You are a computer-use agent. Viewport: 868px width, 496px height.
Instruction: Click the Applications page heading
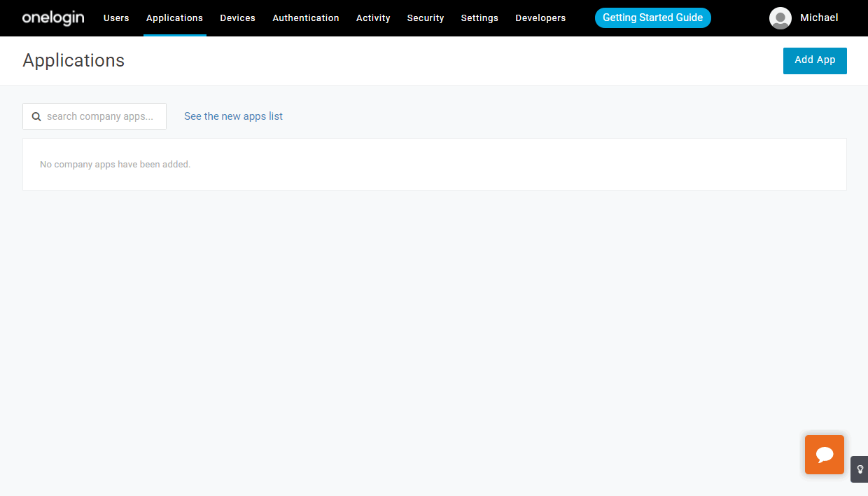point(73,61)
